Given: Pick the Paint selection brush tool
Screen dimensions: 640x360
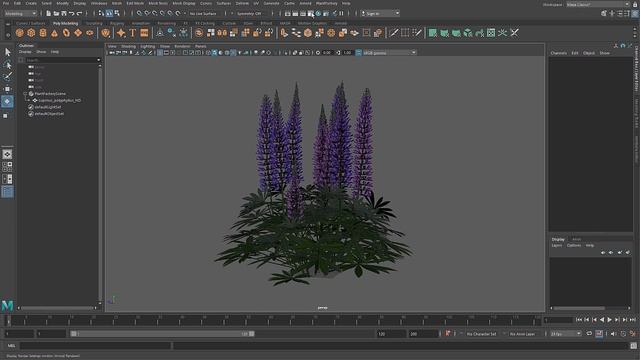Looking at the screenshot, I should (x=8, y=76).
